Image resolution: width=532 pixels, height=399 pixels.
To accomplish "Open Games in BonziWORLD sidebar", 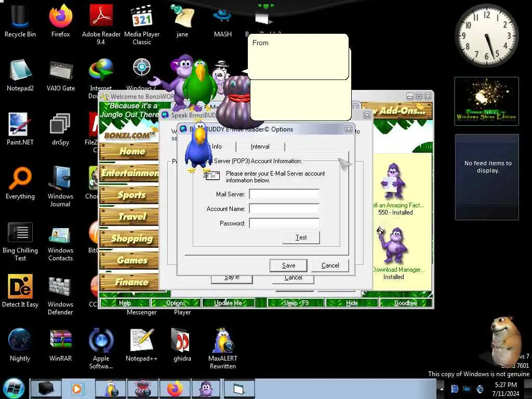I will point(129,260).
